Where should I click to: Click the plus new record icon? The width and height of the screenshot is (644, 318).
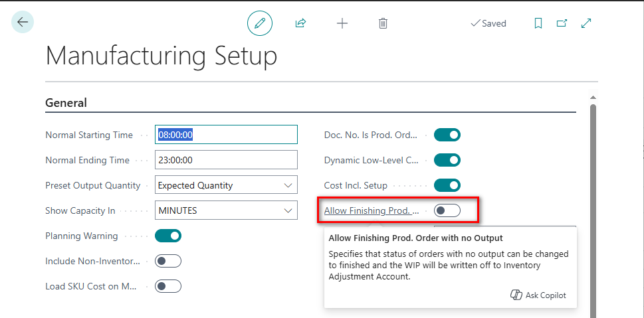(342, 23)
